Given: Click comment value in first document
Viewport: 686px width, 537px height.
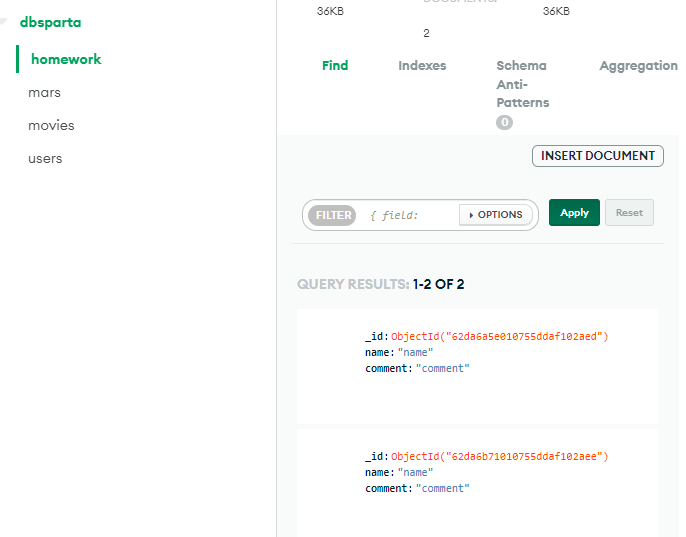Looking at the screenshot, I should click(442, 369).
